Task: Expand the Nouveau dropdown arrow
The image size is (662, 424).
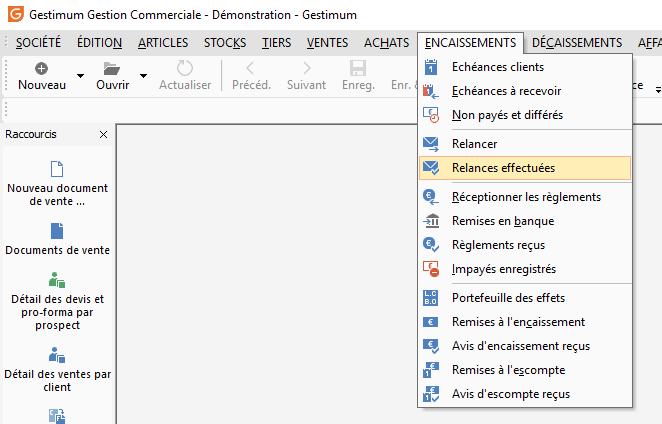Action: point(80,76)
